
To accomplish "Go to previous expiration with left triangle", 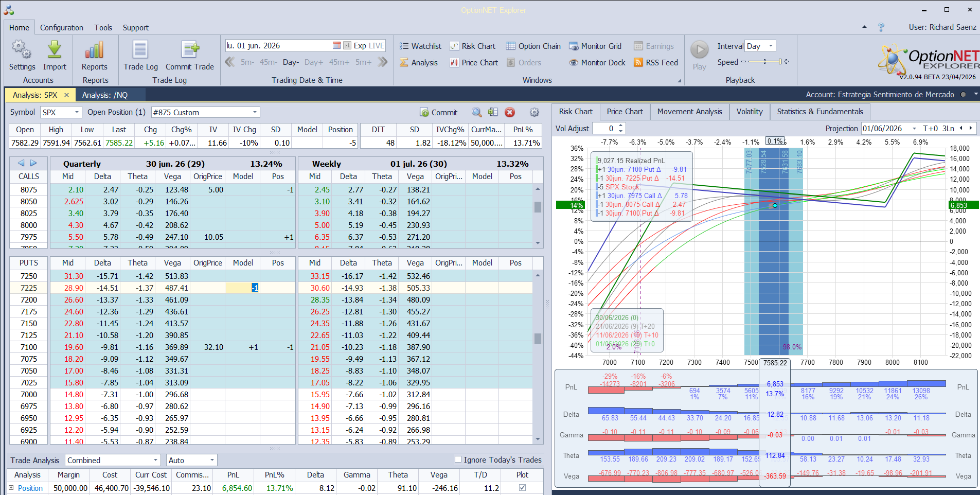I will tap(21, 163).
